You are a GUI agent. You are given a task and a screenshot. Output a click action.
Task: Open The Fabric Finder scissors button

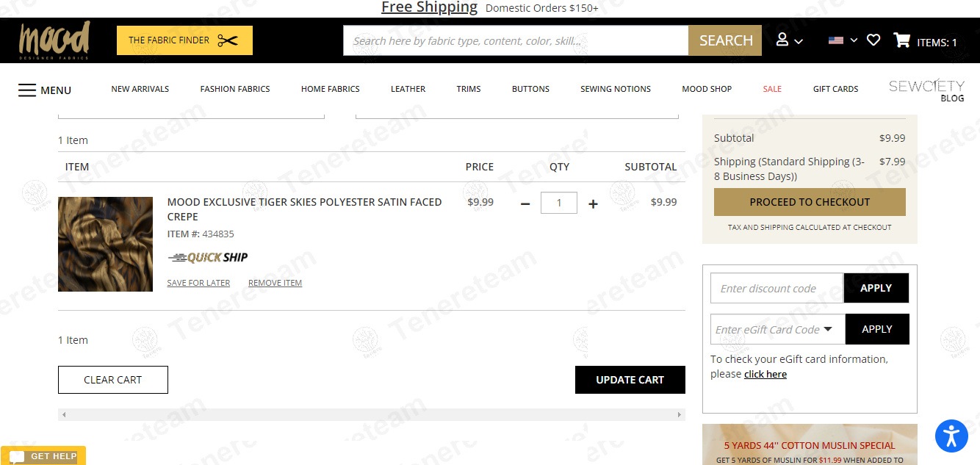(184, 40)
